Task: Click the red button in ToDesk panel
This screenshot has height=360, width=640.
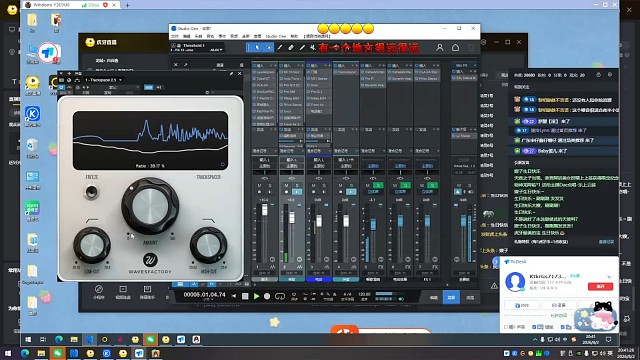Action: pos(600,287)
